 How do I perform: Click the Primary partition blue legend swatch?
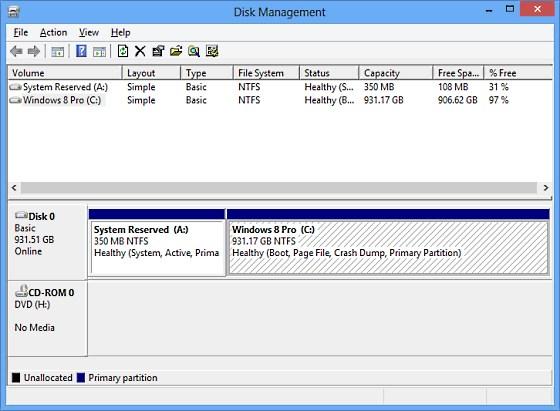click(x=81, y=377)
